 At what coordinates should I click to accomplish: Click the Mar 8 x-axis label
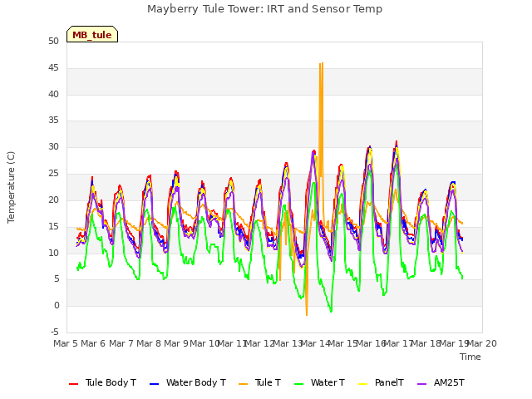tap(149, 343)
